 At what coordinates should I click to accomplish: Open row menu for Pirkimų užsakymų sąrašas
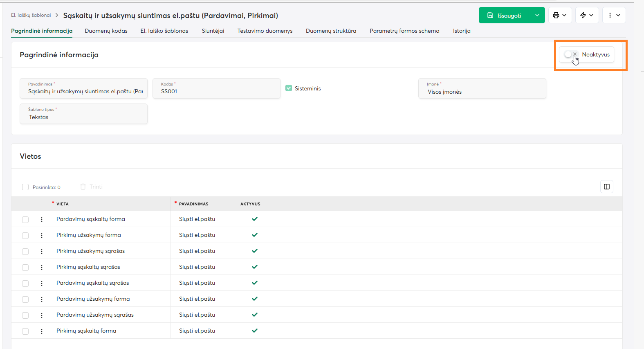[x=42, y=251]
